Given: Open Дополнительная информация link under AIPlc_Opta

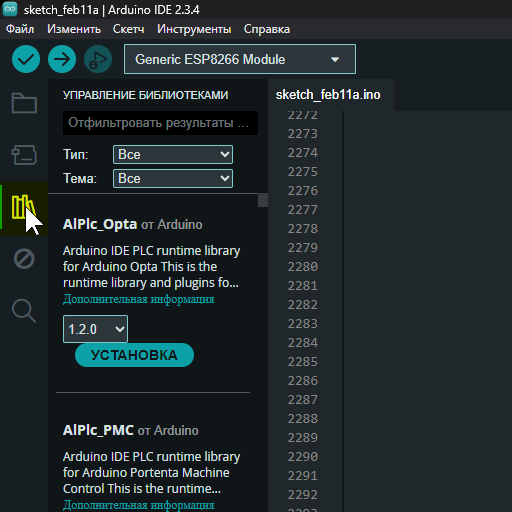Looking at the screenshot, I should click(x=139, y=299).
